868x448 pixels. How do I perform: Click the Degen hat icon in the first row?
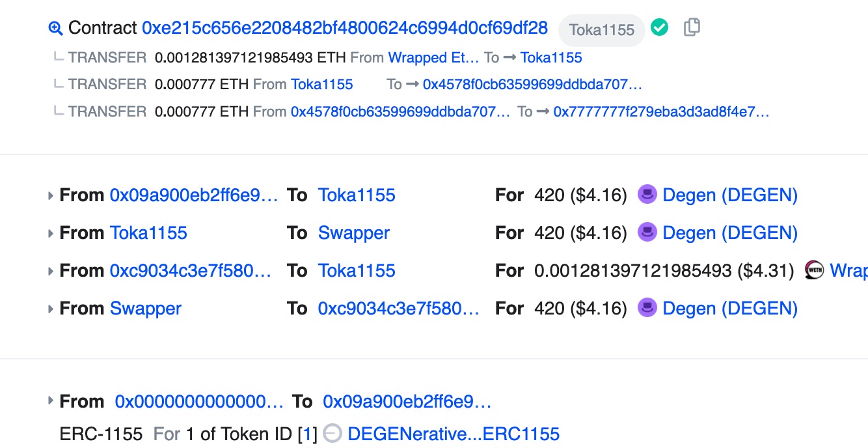647,195
